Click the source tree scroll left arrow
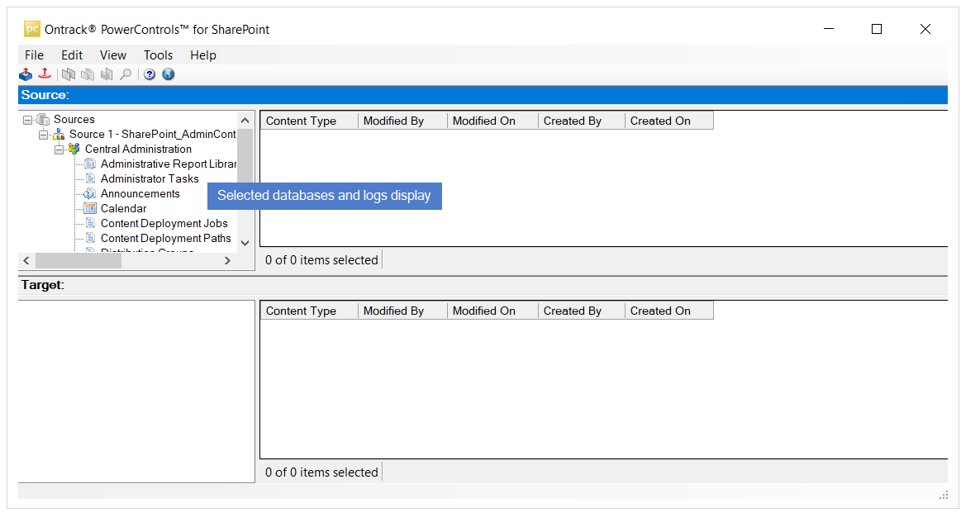 [26, 261]
